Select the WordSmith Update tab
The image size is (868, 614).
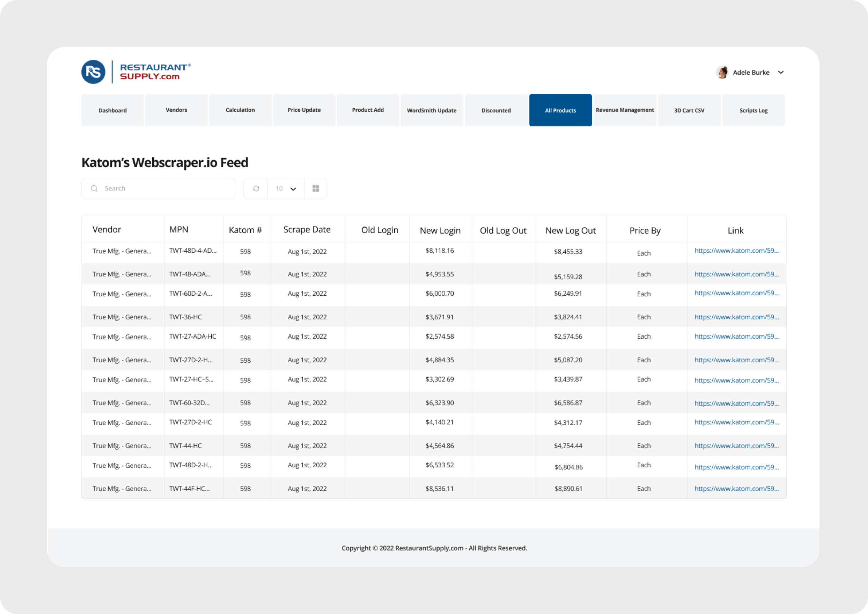coord(431,110)
